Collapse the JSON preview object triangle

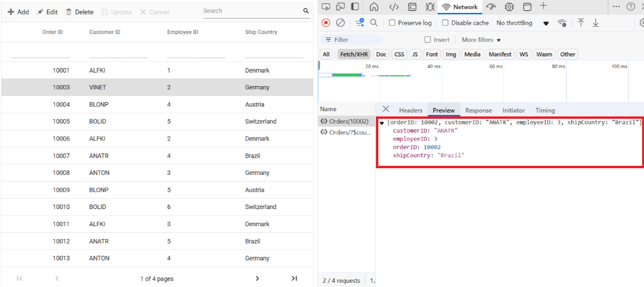[x=382, y=123]
